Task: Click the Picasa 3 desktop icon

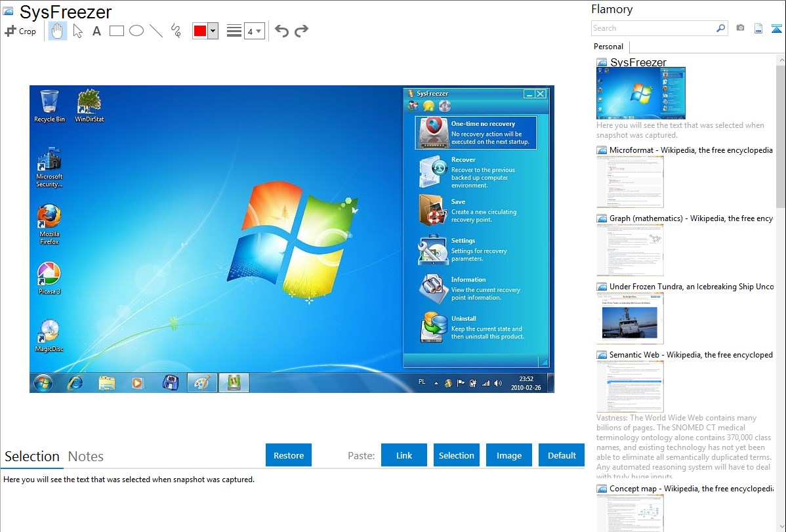Action: [x=49, y=277]
